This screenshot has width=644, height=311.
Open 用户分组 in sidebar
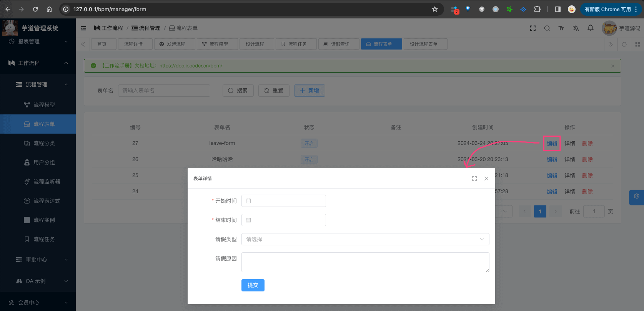pos(38,162)
